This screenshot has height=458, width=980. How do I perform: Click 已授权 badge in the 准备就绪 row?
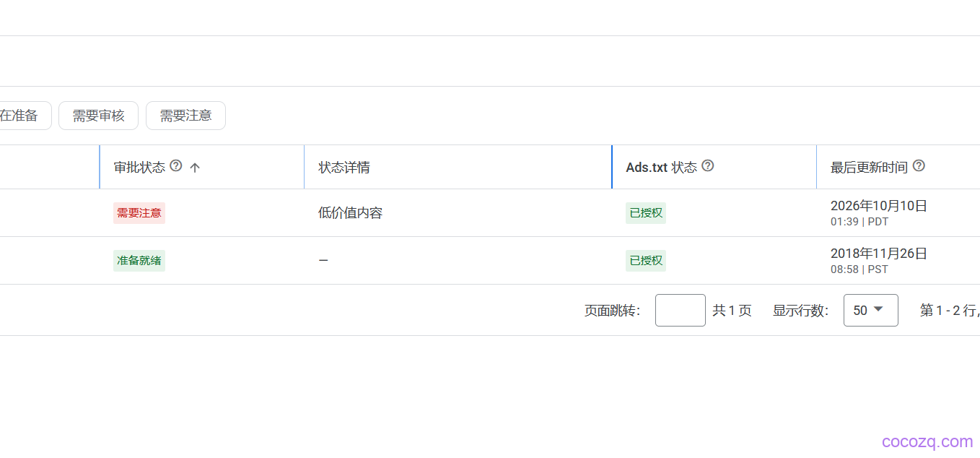pyautogui.click(x=646, y=261)
